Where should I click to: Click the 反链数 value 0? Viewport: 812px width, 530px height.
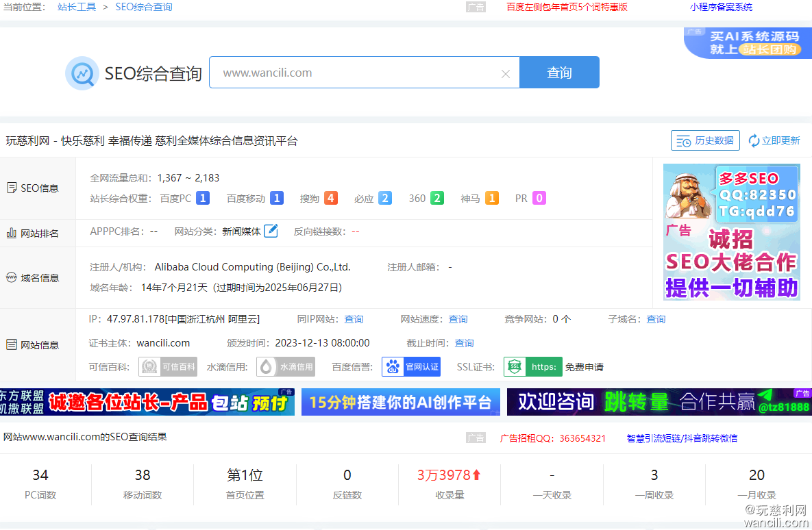(347, 475)
